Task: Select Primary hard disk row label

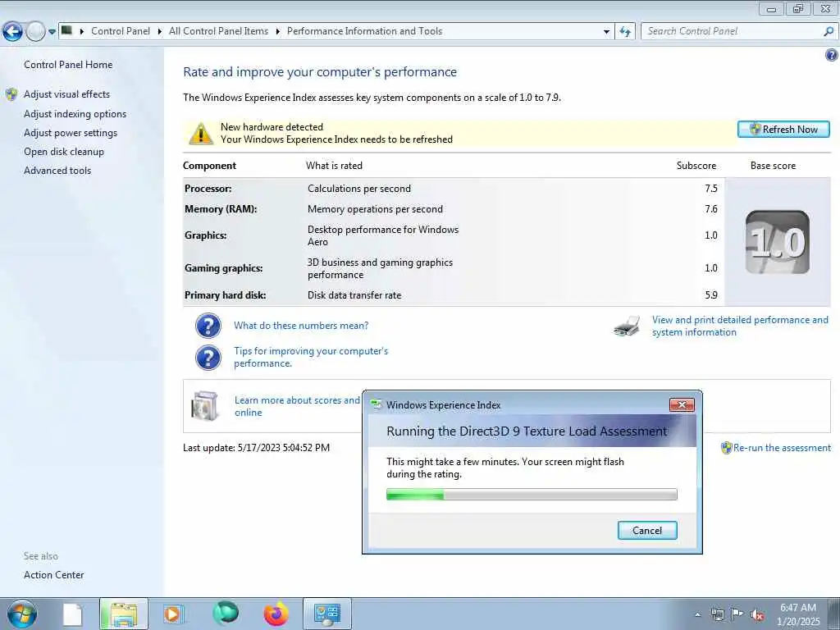Action: pyautogui.click(x=225, y=295)
